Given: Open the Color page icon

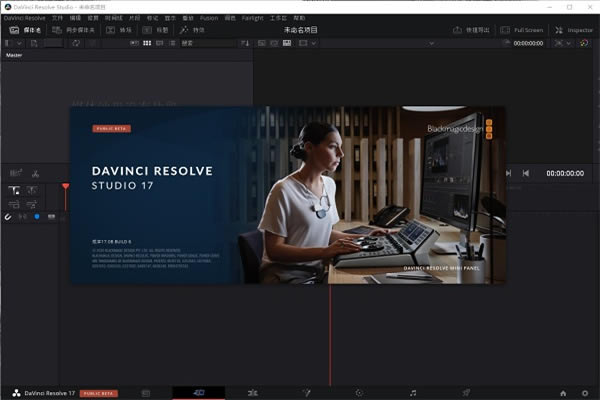Looking at the screenshot, I should 360,393.
